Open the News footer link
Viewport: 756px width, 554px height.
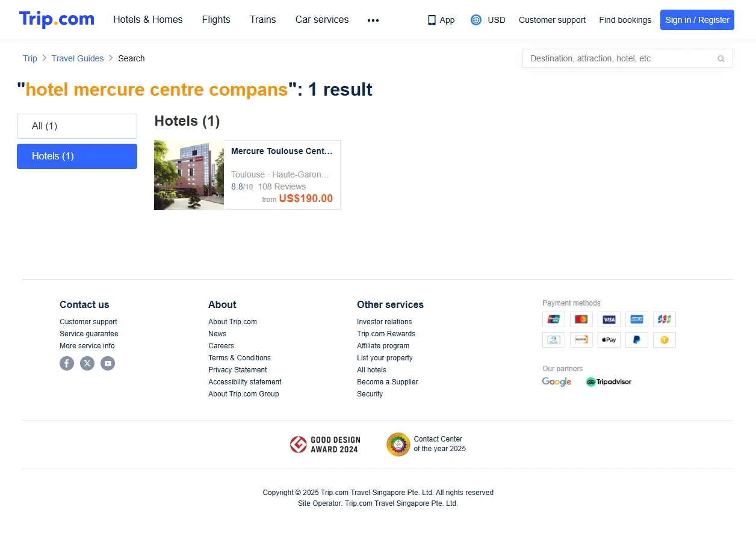tap(217, 334)
